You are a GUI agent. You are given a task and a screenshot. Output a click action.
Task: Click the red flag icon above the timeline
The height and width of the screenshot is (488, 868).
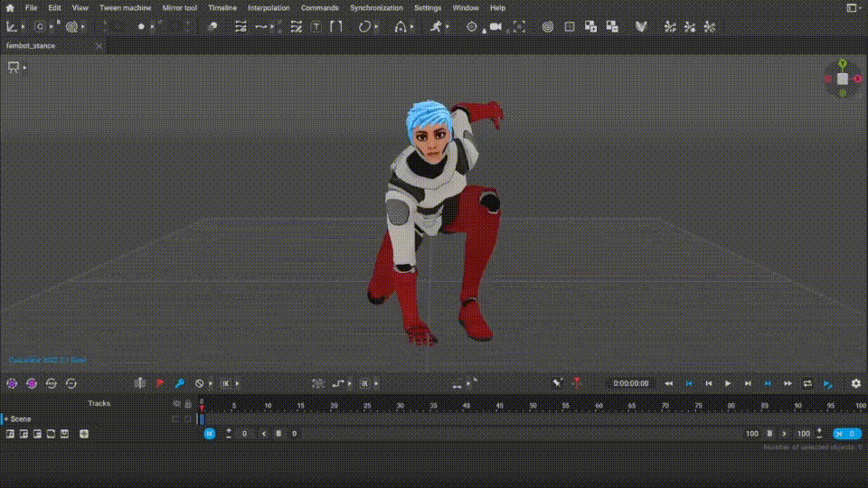tap(160, 383)
